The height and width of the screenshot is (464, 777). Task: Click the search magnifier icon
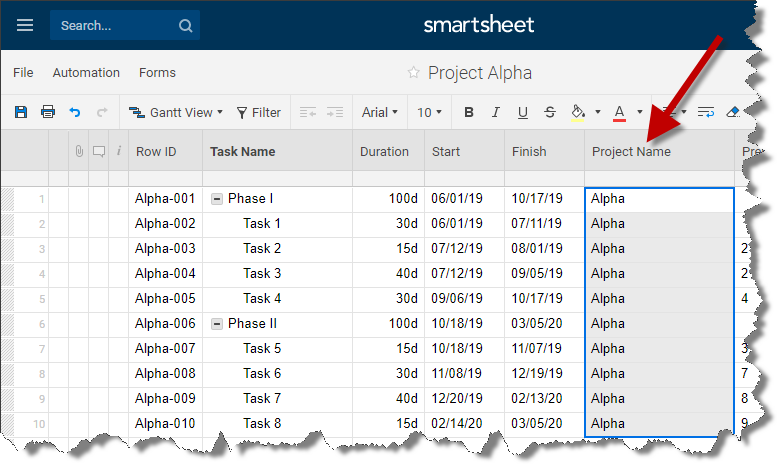point(185,26)
